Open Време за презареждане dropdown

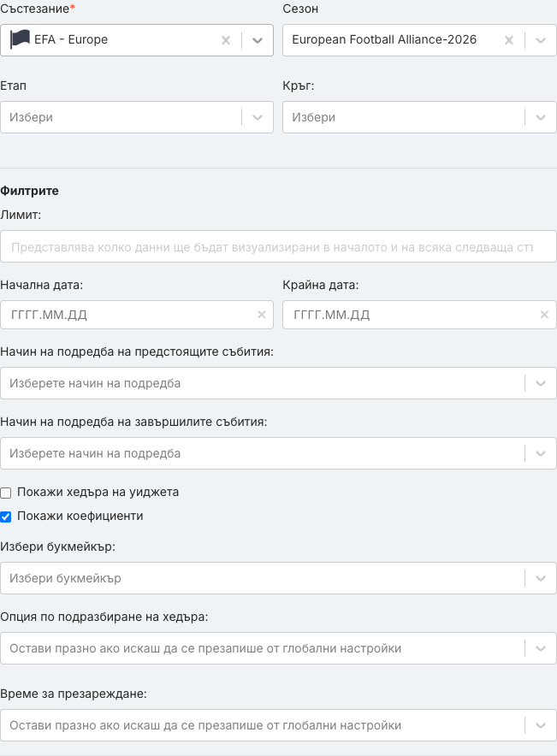click(x=278, y=725)
